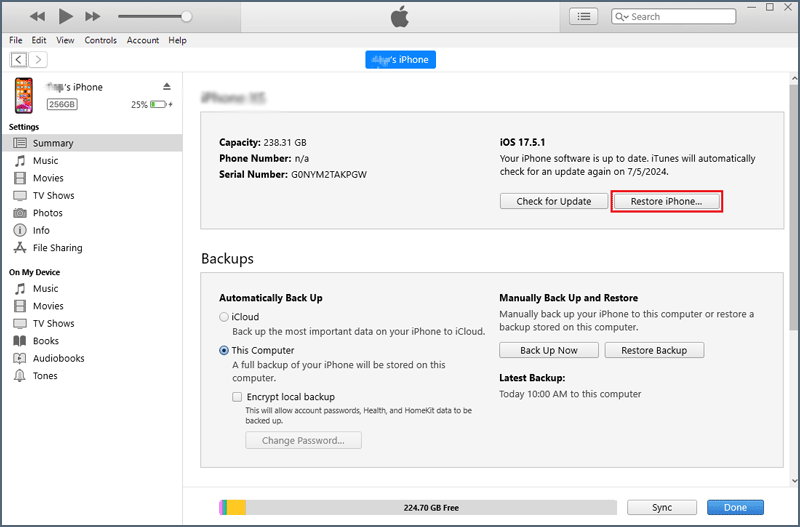Select the This Computer backup option
The image size is (800, 527).
coord(223,350)
